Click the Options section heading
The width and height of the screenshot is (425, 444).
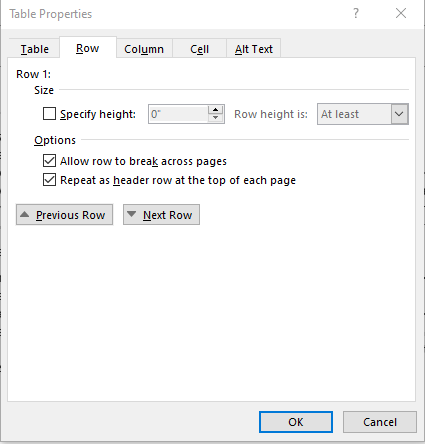click(55, 140)
